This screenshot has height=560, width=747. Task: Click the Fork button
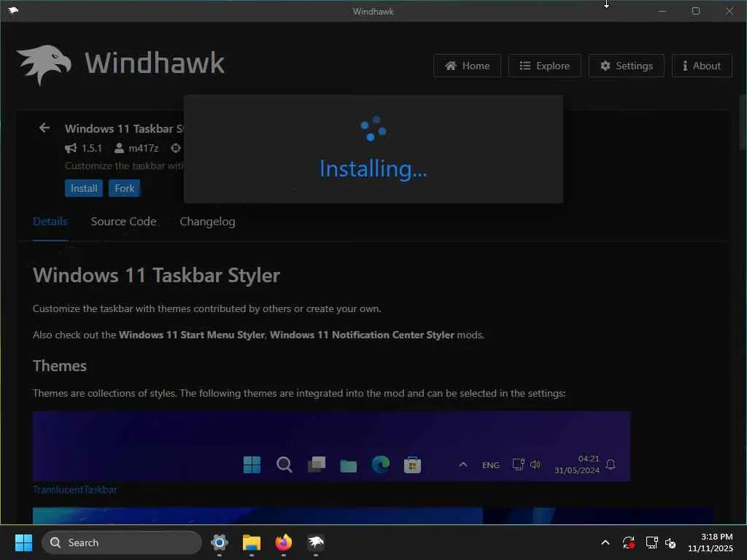[124, 188]
